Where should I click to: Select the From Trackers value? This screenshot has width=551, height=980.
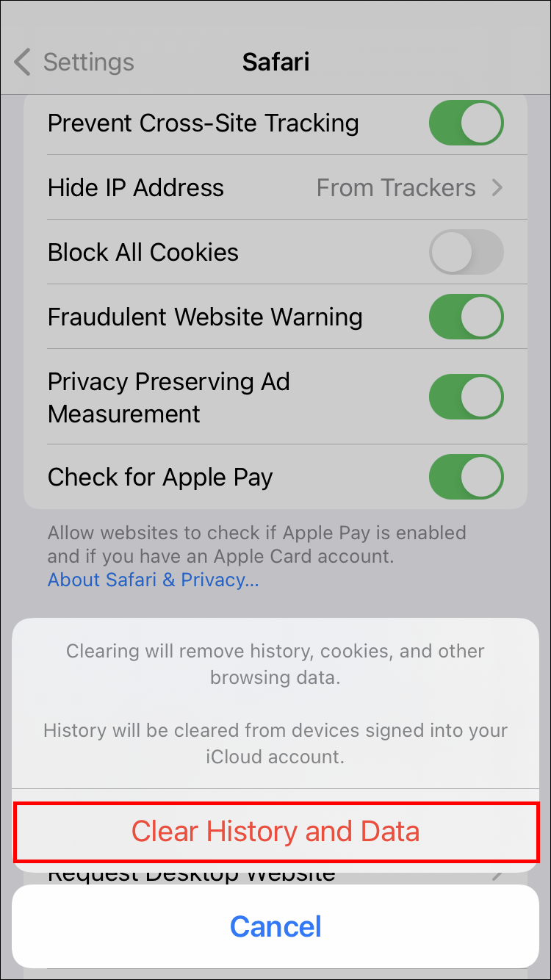pos(396,188)
